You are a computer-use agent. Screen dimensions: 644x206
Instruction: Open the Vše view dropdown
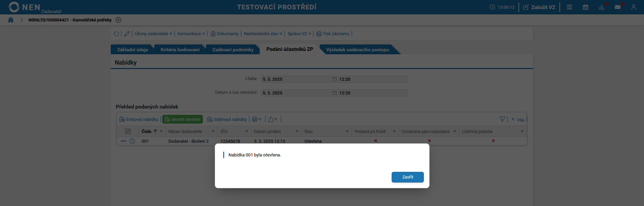tap(518, 120)
